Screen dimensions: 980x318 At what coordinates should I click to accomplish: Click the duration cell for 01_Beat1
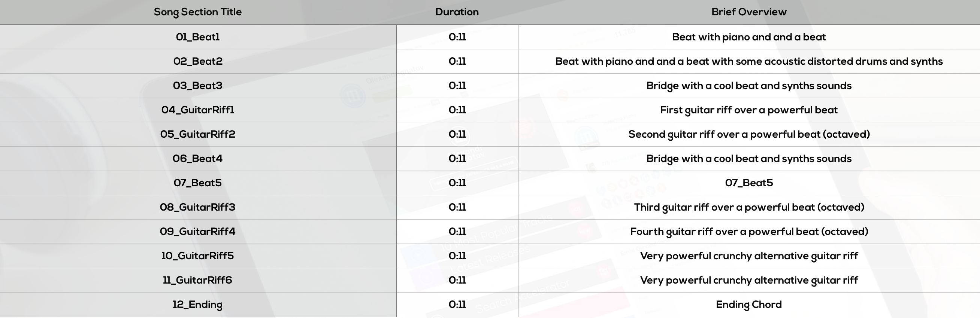457,37
